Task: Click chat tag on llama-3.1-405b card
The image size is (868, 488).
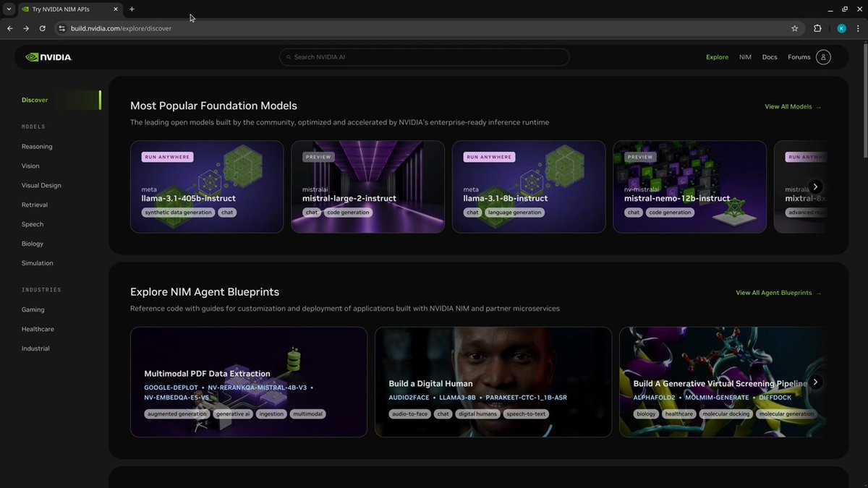Action: tap(227, 213)
